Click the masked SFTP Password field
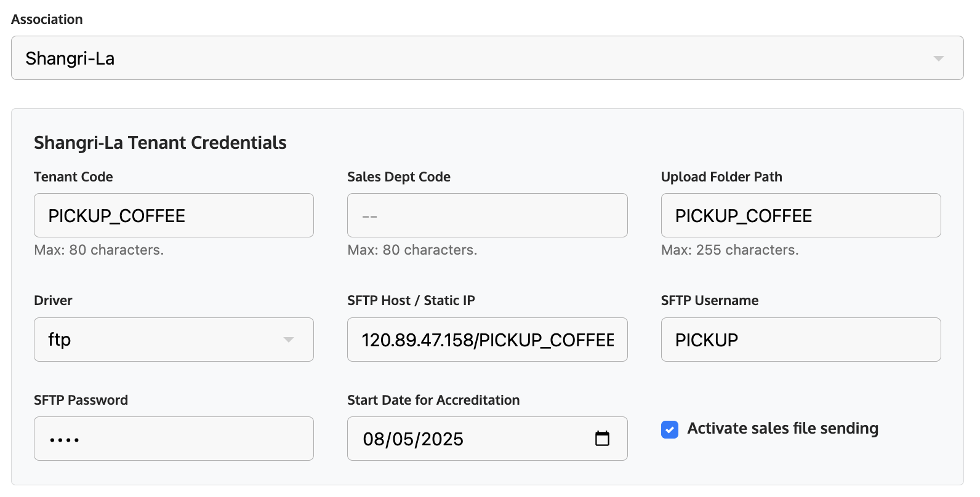The height and width of the screenshot is (497, 980). pos(174,439)
